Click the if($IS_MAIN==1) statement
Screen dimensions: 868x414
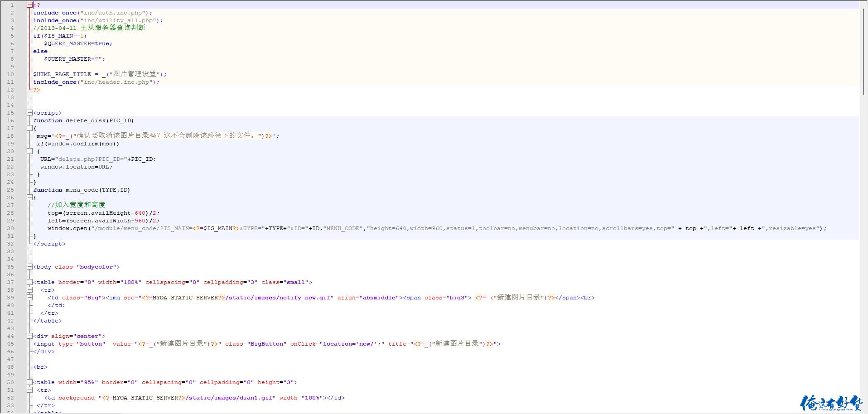(x=60, y=36)
